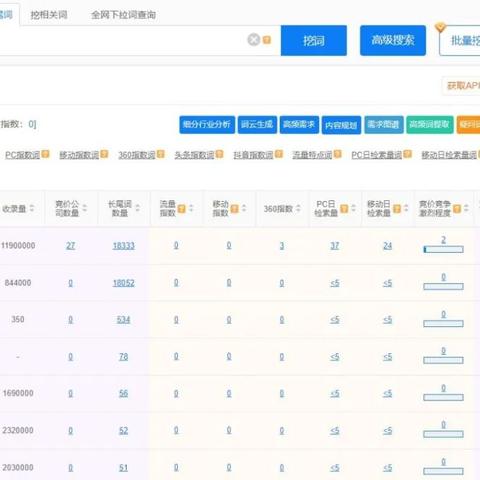
Task: Launch 词云生成 word cloud generator
Action: tap(257, 125)
